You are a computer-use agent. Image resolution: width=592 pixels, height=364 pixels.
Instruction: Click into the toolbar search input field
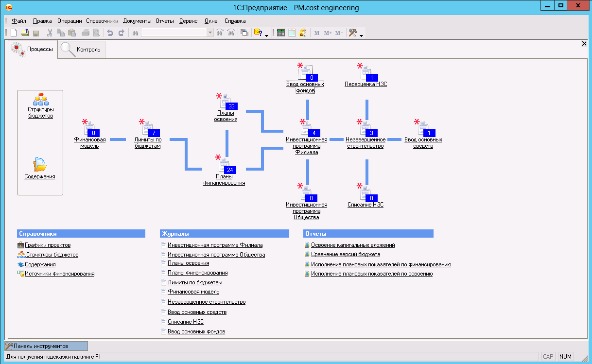[x=174, y=33]
